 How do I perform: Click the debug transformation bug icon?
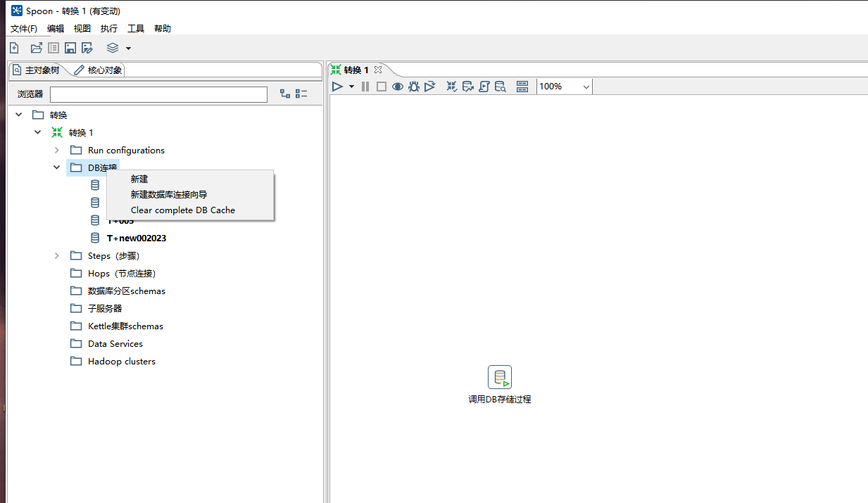(x=414, y=87)
